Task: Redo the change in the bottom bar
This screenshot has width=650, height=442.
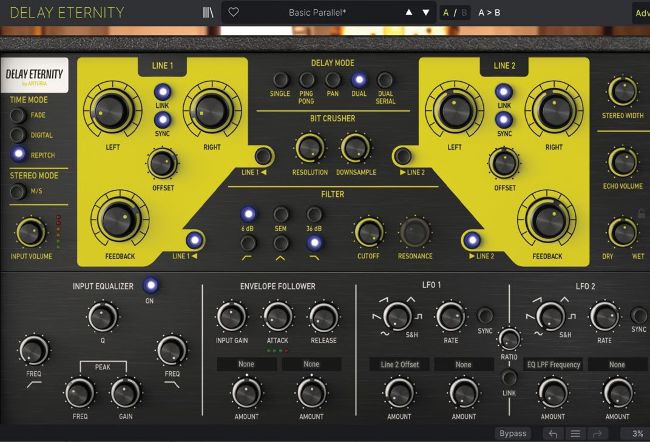Action: tap(597, 434)
